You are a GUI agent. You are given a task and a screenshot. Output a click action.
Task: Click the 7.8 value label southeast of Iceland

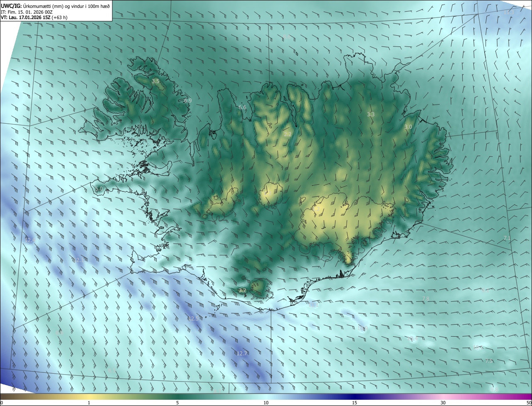click(426, 299)
